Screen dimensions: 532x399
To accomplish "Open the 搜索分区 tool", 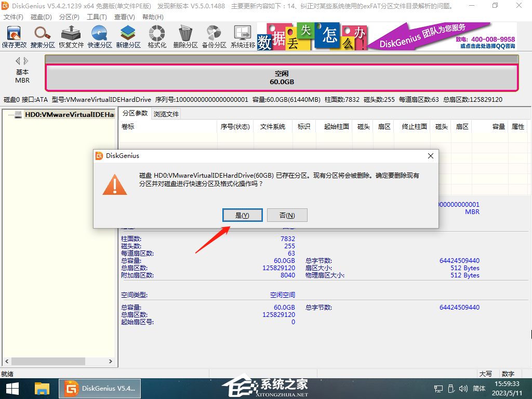I will [43, 37].
